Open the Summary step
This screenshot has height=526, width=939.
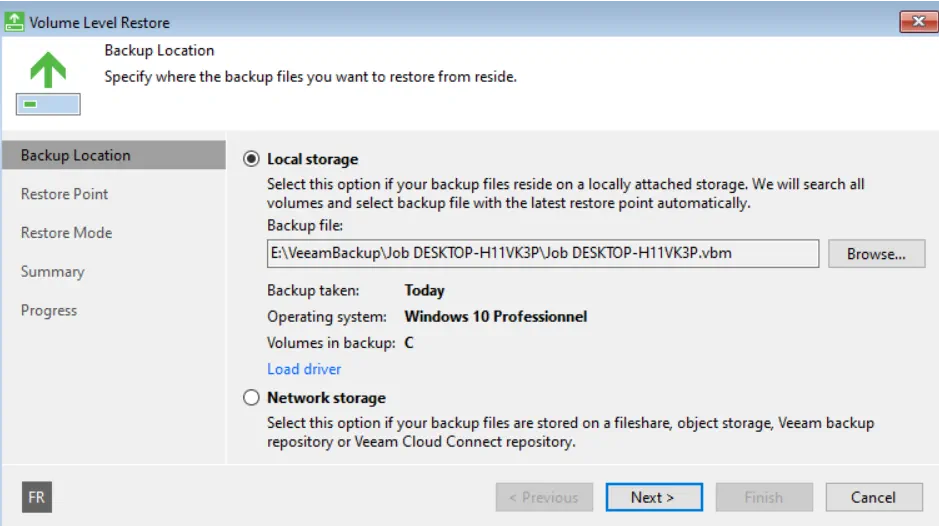[53, 271]
